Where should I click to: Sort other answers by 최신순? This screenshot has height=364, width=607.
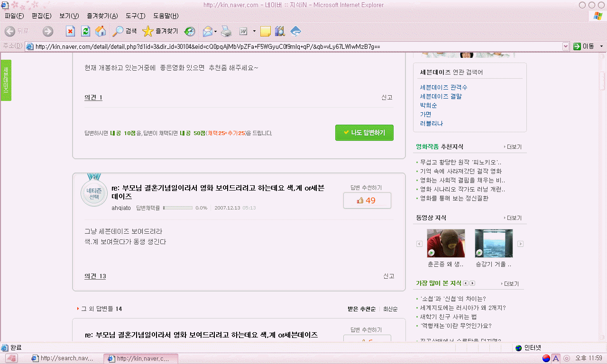(x=390, y=309)
